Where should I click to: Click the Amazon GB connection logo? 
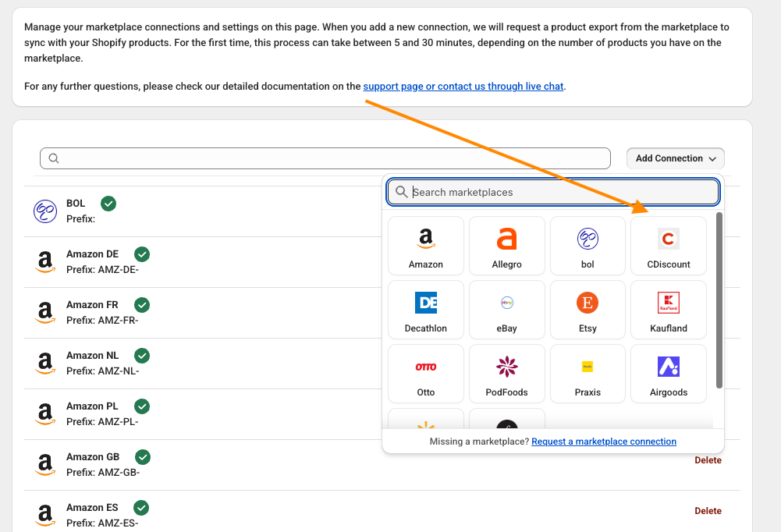click(45, 465)
